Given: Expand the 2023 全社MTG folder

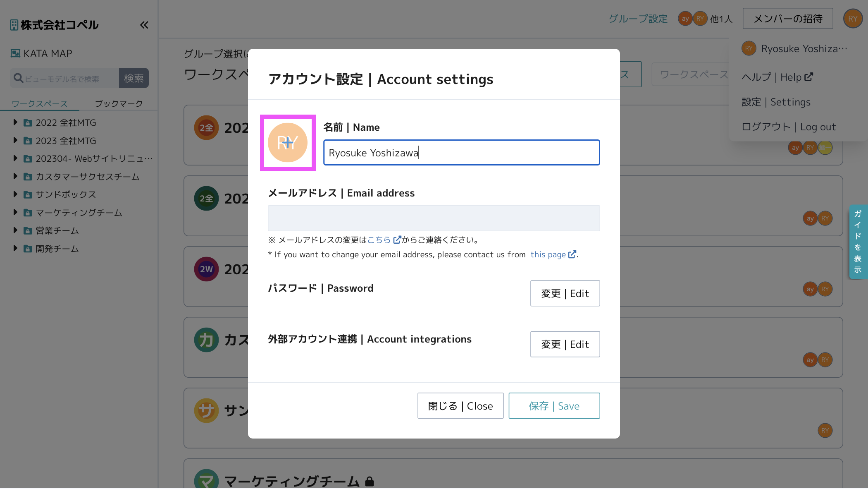Looking at the screenshot, I should click(x=15, y=141).
